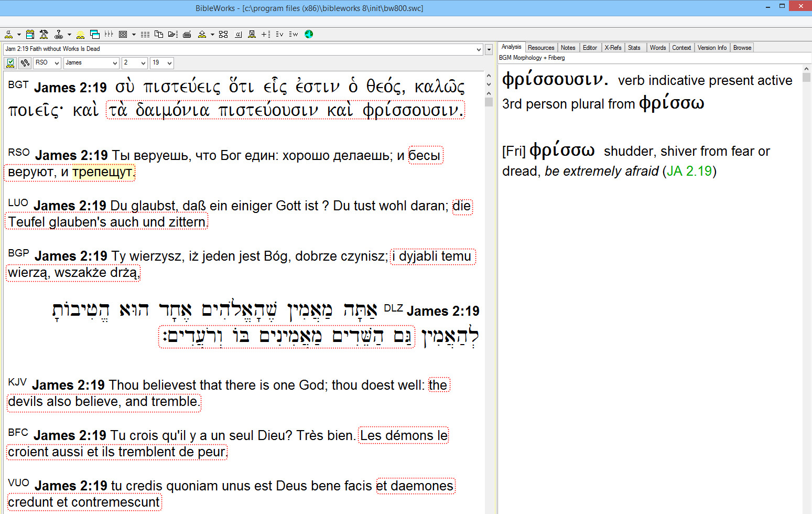This screenshot has width=812, height=514.
Task: Click the BFC version label
Action: click(x=18, y=432)
